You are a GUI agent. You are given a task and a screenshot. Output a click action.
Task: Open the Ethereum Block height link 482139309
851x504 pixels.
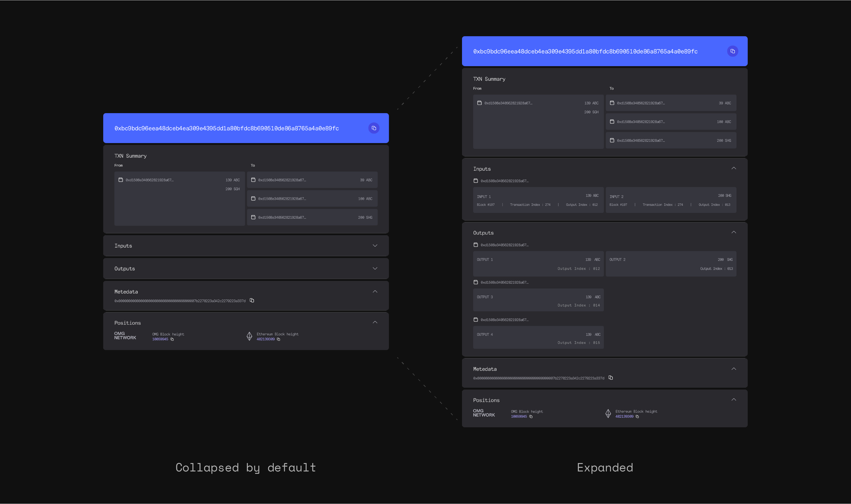pos(266,339)
